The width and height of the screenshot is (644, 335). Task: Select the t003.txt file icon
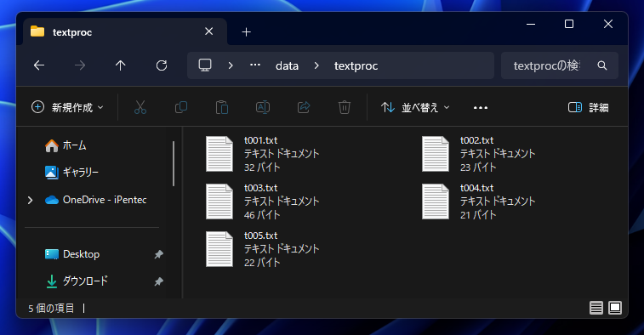point(219,202)
